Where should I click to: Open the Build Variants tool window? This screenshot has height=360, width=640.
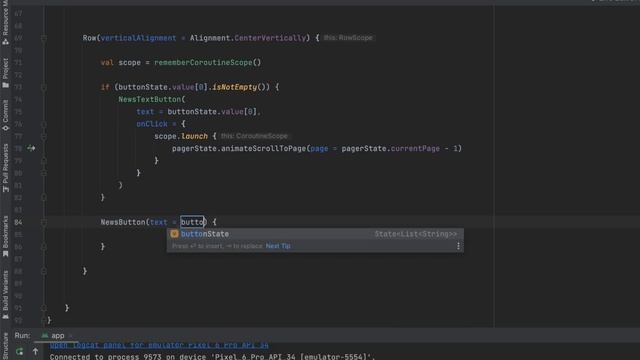click(x=5, y=295)
